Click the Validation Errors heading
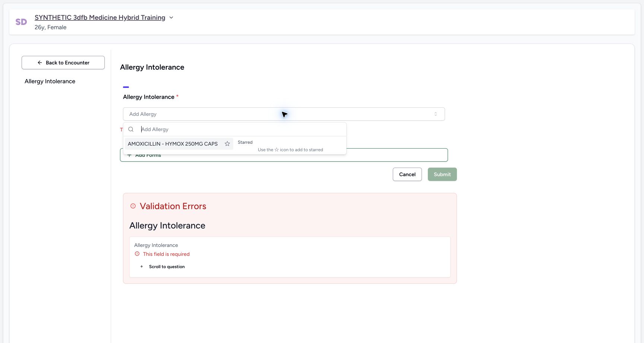 [173, 206]
